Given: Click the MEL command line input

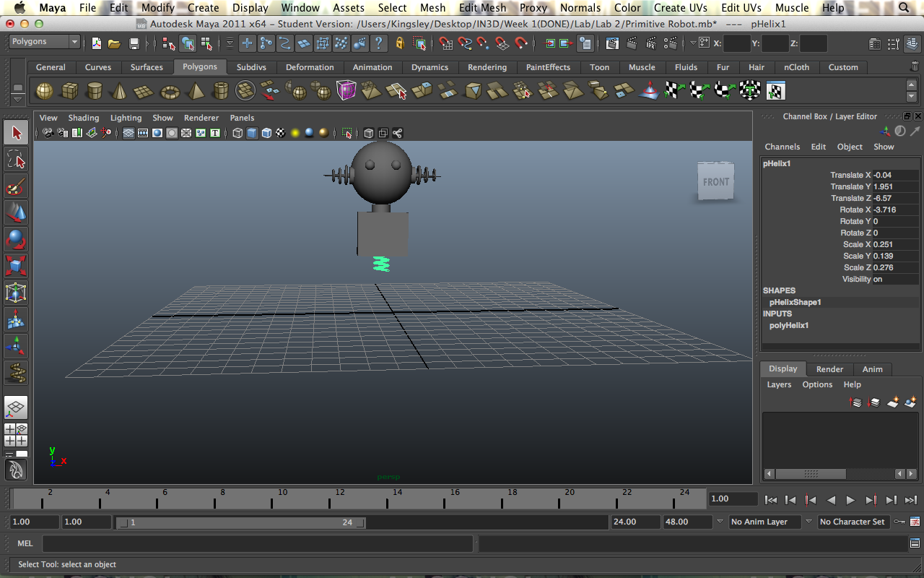Looking at the screenshot, I should click(x=257, y=543).
